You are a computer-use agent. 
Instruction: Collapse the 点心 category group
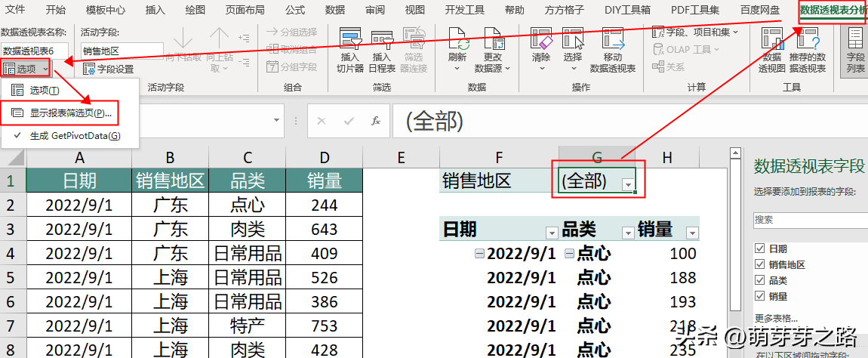[x=569, y=253]
